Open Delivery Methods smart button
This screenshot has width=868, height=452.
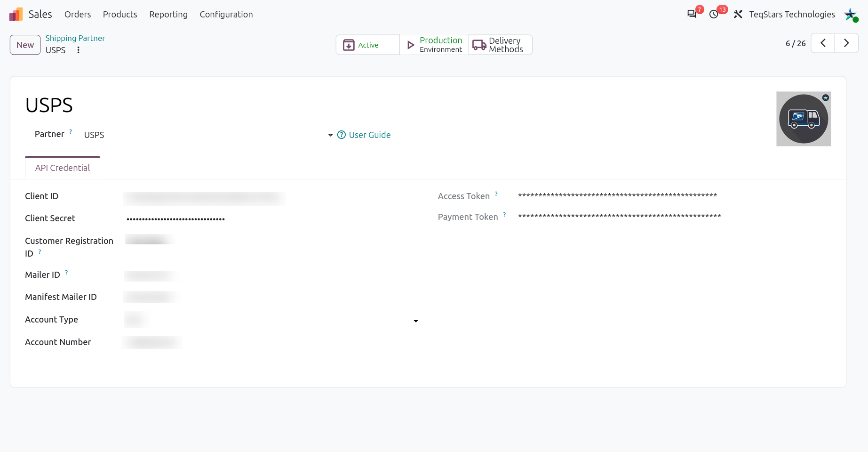pos(501,45)
